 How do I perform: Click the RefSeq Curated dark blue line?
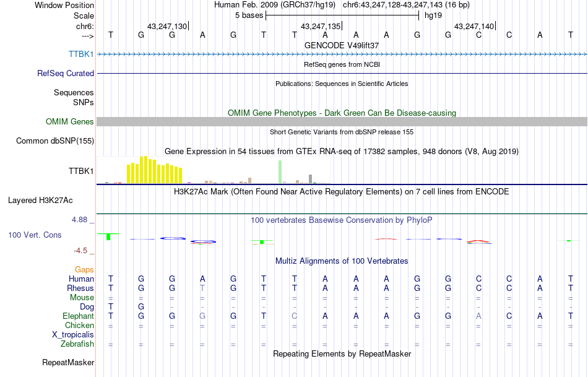pyautogui.click(x=342, y=73)
